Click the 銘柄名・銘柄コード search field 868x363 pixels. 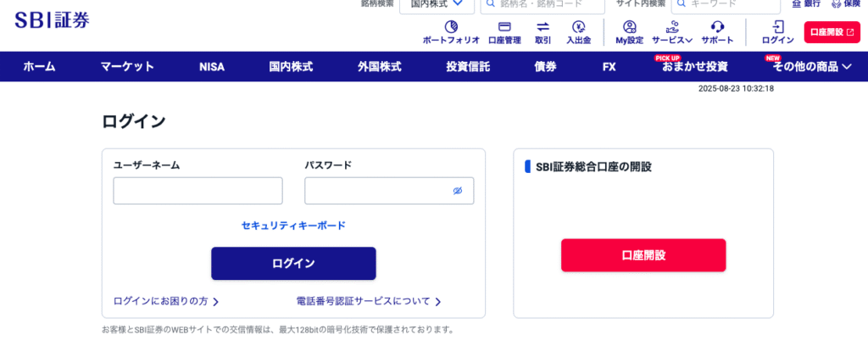tap(542, 4)
